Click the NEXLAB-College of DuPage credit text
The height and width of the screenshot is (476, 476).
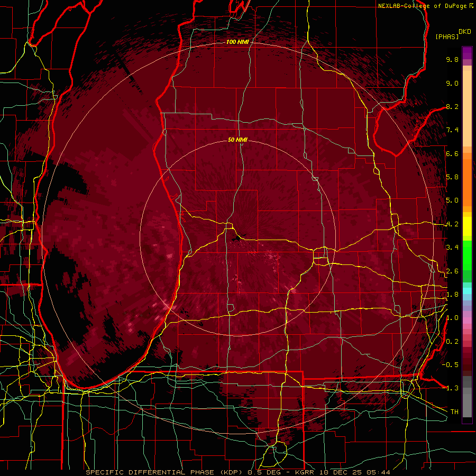423,6
